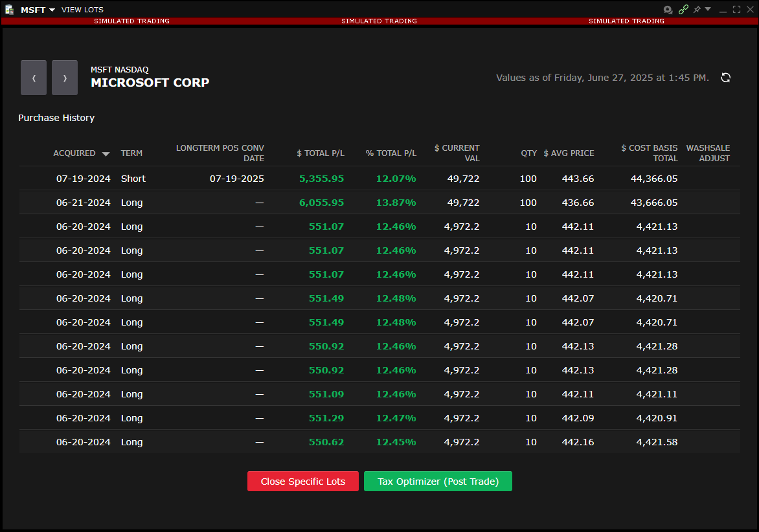Go to previous position with left arrow button

tap(34, 78)
